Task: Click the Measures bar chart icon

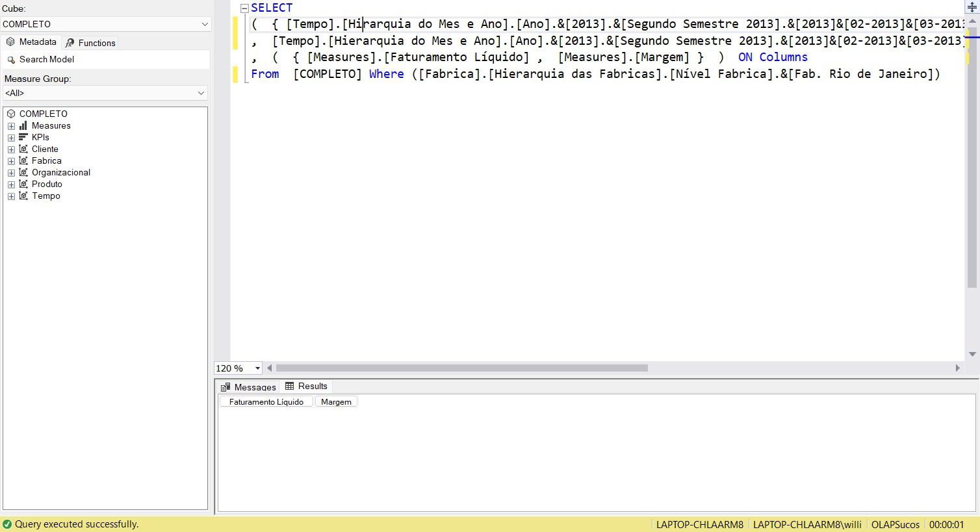Action: click(23, 125)
